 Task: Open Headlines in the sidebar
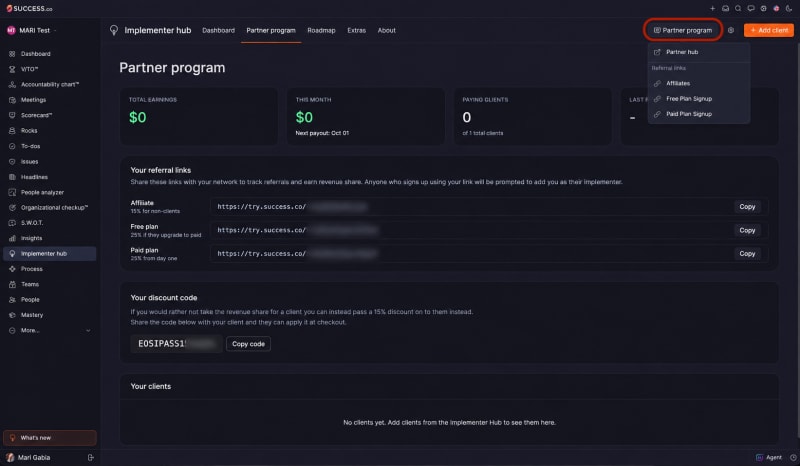click(x=49, y=177)
